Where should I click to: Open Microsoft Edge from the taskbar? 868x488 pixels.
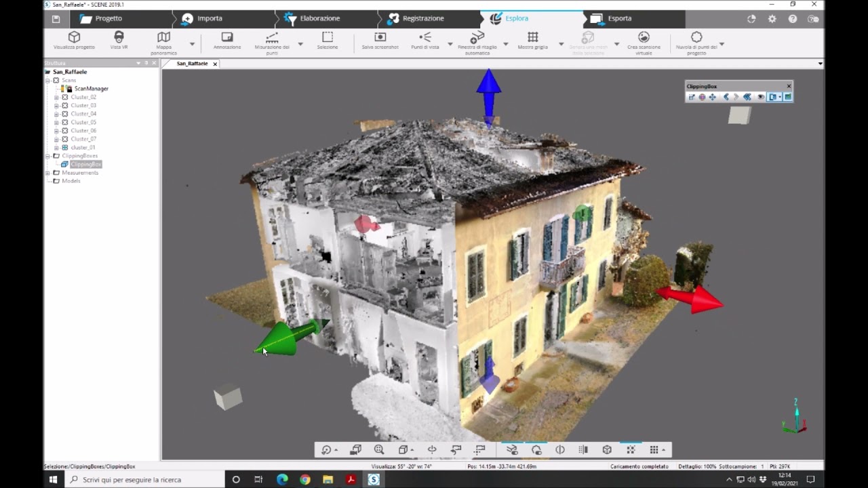point(282,479)
